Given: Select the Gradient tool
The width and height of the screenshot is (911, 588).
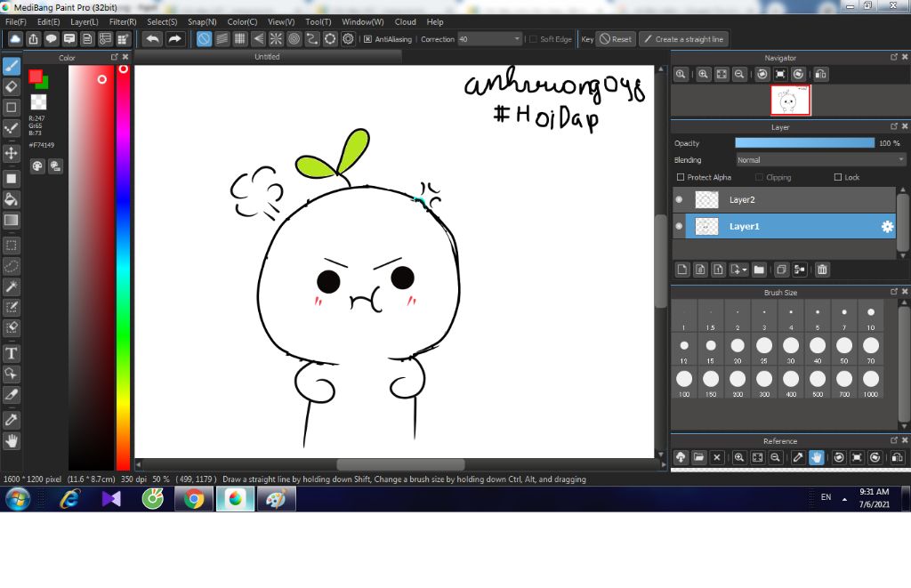Looking at the screenshot, I should click(11, 221).
